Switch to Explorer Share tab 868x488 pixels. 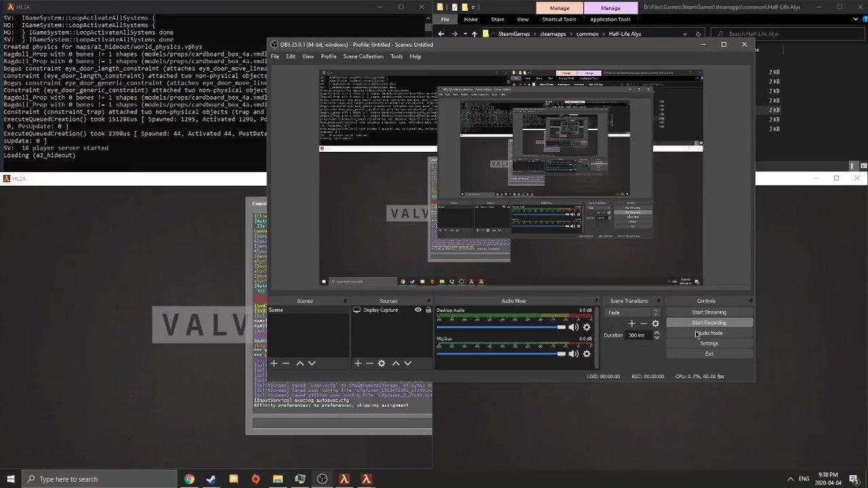point(498,20)
